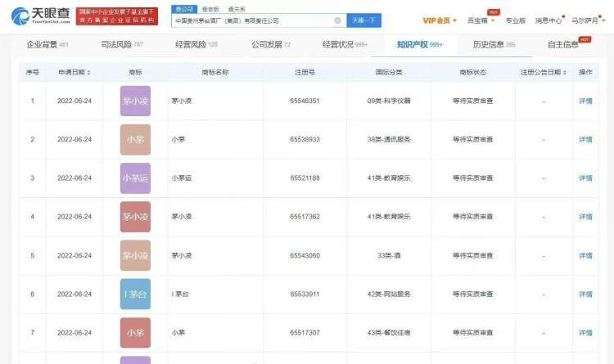Open the tan 小茅 trademark image in row 2
This screenshot has width=614, height=364.
135,140
